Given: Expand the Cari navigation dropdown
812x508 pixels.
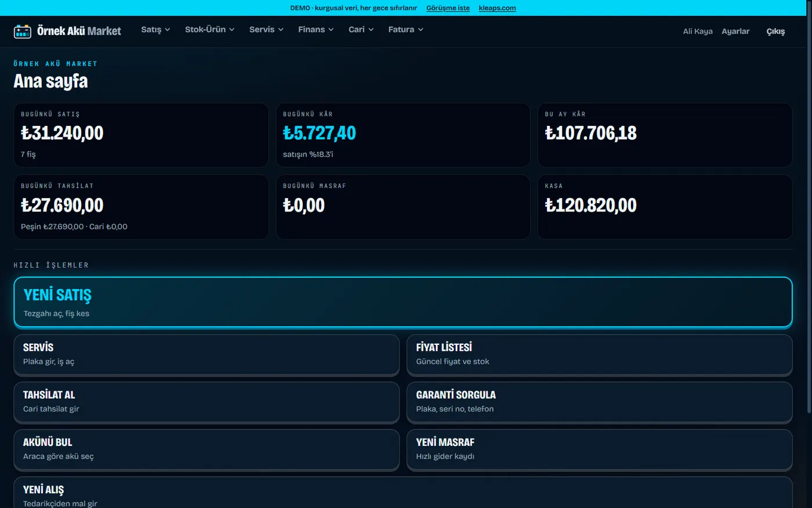Looking at the screenshot, I should (361, 30).
